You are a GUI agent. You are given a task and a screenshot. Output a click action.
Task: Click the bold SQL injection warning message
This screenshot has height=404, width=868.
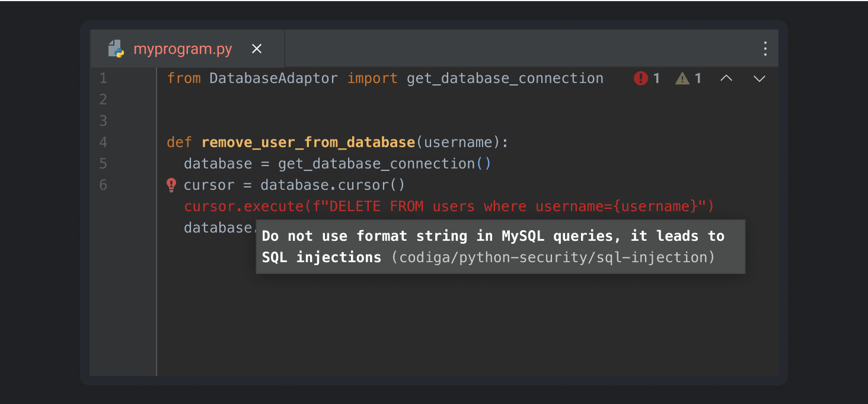(493, 236)
